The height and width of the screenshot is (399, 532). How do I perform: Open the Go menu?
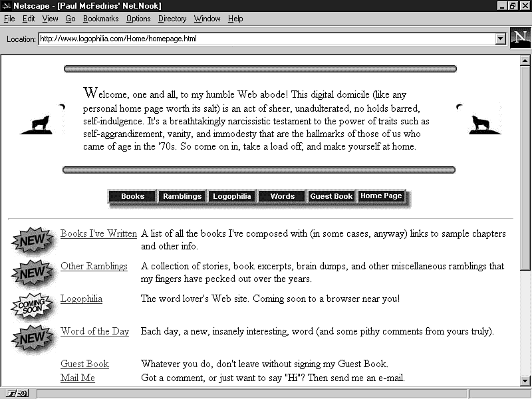pos(70,19)
